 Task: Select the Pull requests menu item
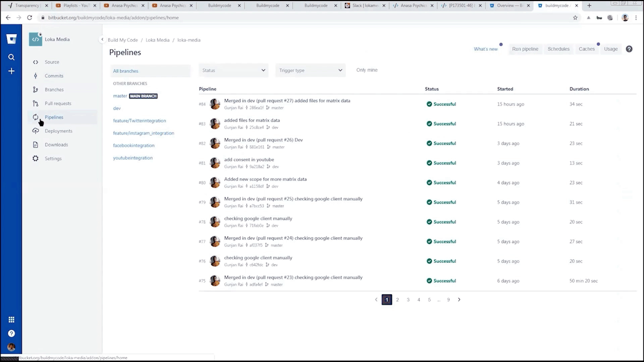58,104
